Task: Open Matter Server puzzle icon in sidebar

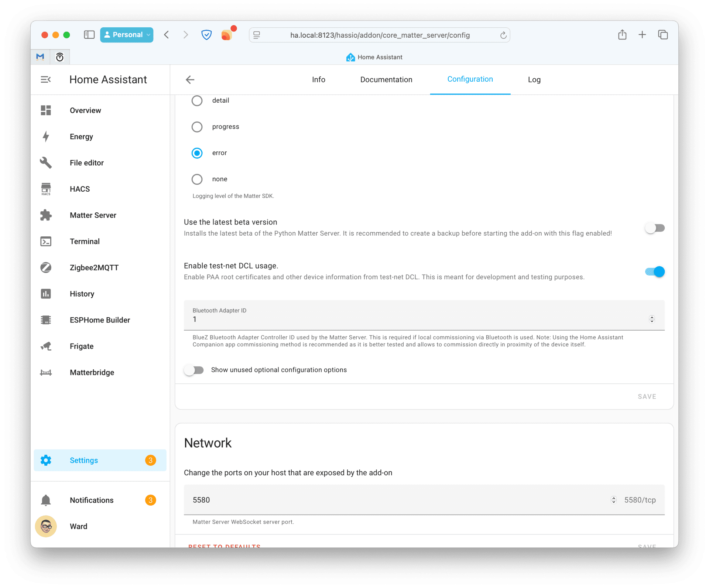Action: tap(46, 215)
